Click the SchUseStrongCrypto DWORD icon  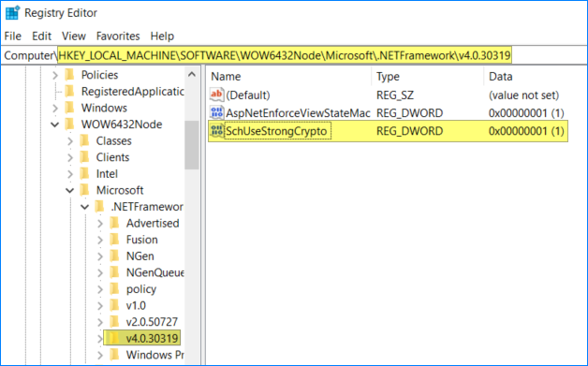click(216, 131)
